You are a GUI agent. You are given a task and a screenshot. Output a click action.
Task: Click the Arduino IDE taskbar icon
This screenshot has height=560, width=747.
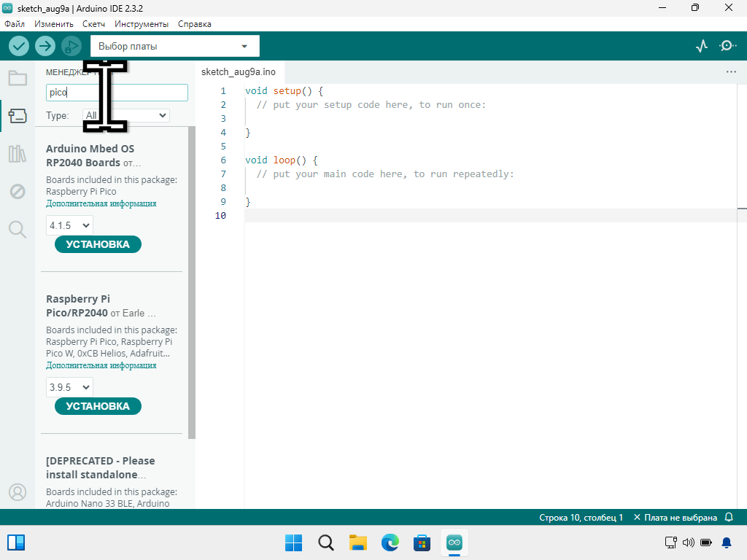coord(454,542)
